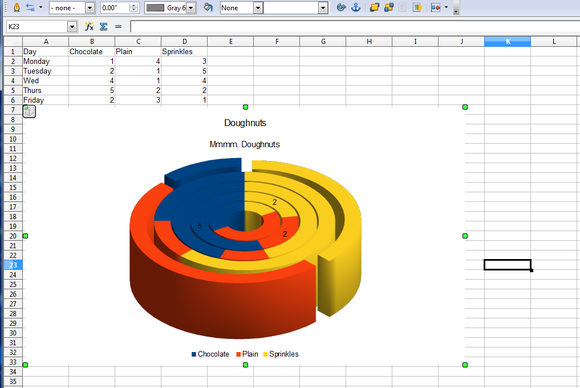Open the toolbar overflow options button

[x=456, y=8]
